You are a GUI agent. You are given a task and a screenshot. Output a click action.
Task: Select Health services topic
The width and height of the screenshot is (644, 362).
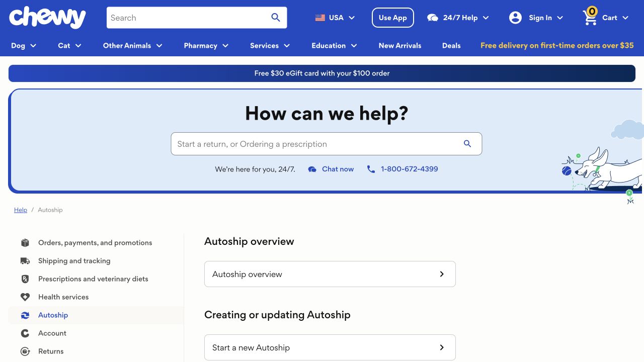coord(63,297)
